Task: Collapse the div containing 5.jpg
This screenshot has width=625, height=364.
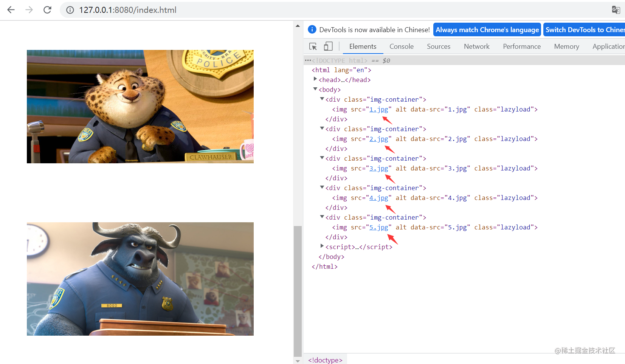Action: [x=322, y=217]
